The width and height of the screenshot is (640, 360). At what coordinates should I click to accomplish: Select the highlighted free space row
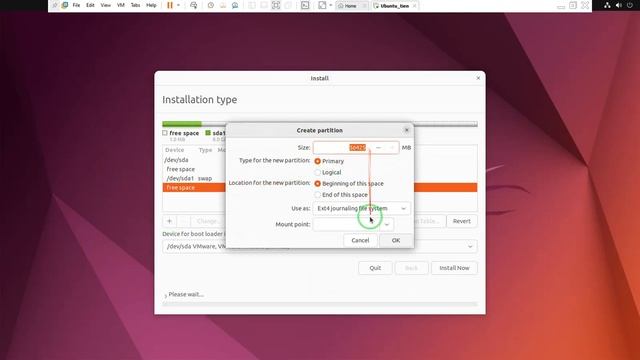click(194, 188)
